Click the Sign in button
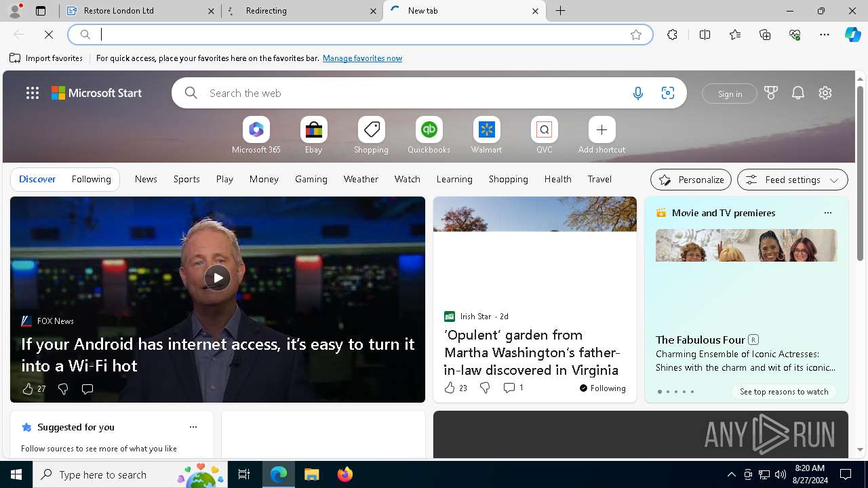Image resolution: width=868 pixels, height=488 pixels. (x=730, y=94)
